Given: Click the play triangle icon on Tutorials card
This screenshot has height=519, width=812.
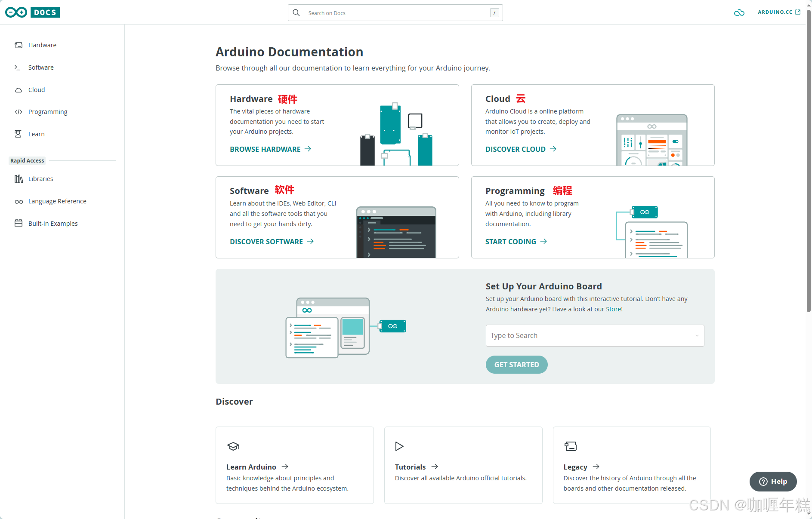Looking at the screenshot, I should [x=399, y=446].
